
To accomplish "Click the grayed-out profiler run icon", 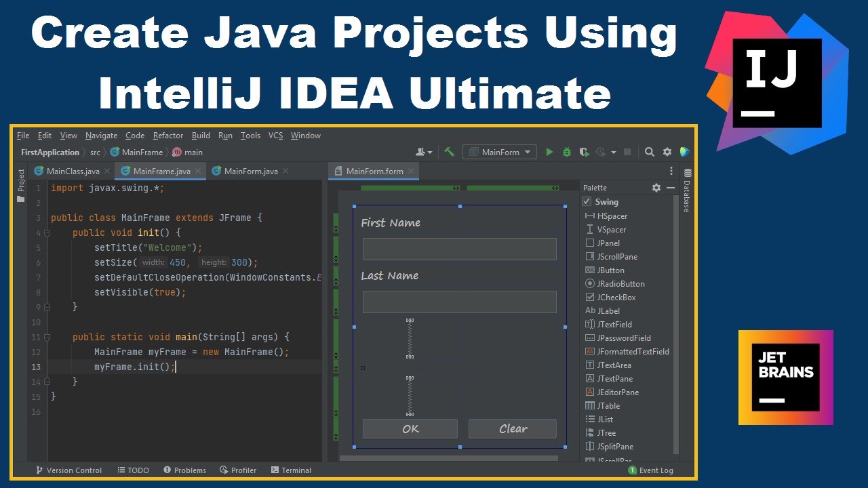I will point(601,152).
